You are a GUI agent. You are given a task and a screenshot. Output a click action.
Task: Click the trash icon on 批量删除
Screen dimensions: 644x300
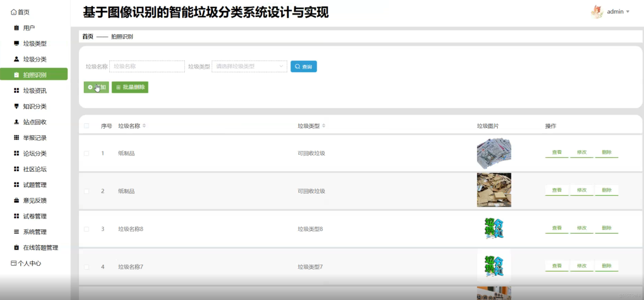click(x=118, y=87)
